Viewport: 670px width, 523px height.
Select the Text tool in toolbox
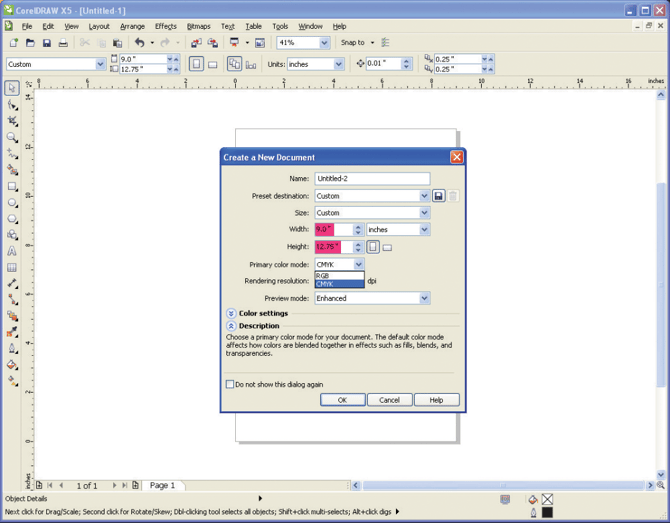tap(12, 251)
